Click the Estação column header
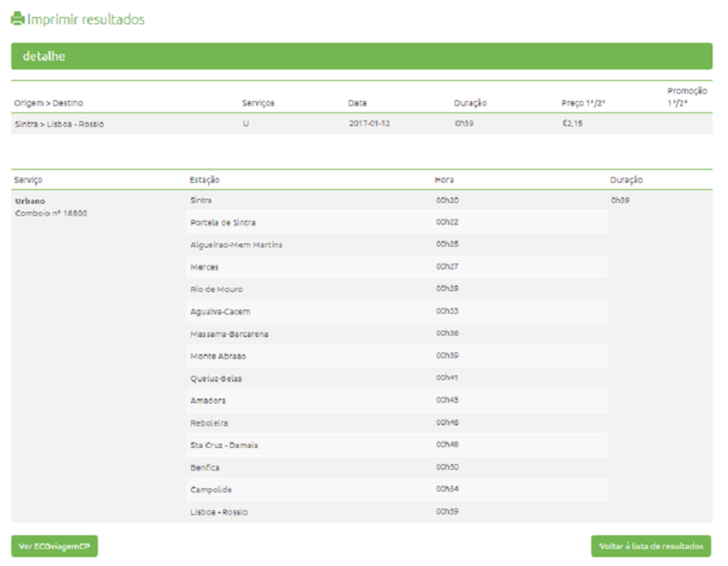Viewport: 728px width, 566px height. click(205, 180)
